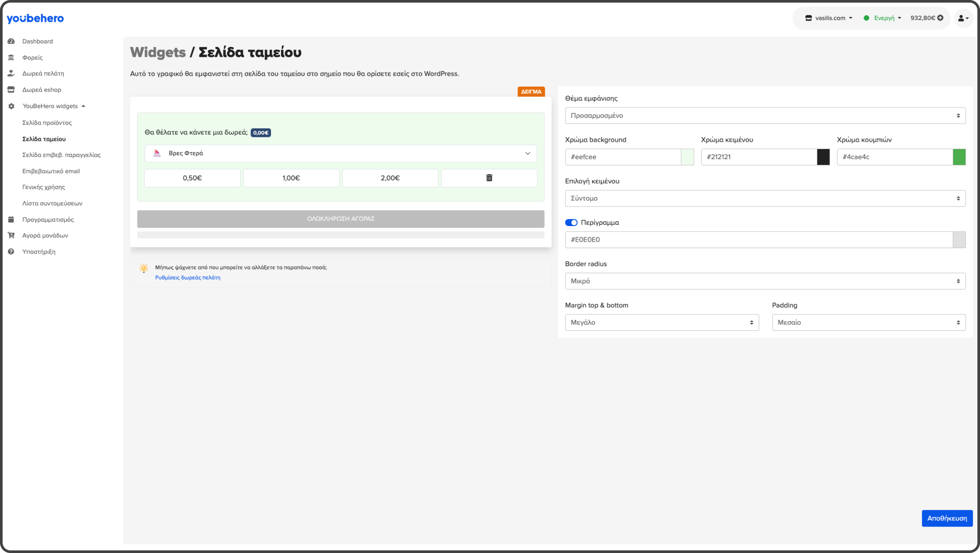Open the Ρυθμίσεις δωρεάς πελάτη link
The height and width of the screenshot is (553, 980).
(188, 277)
